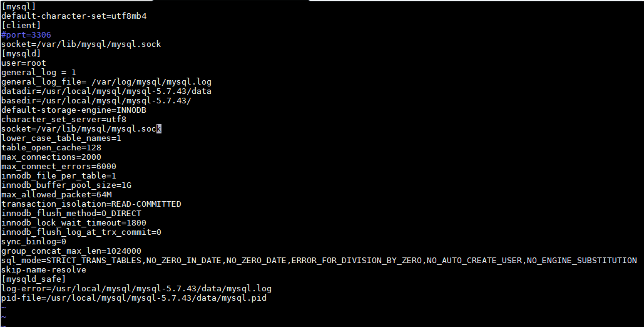Select the [client] section header
Image resolution: width=644 pixels, height=327 pixels.
tap(21, 26)
